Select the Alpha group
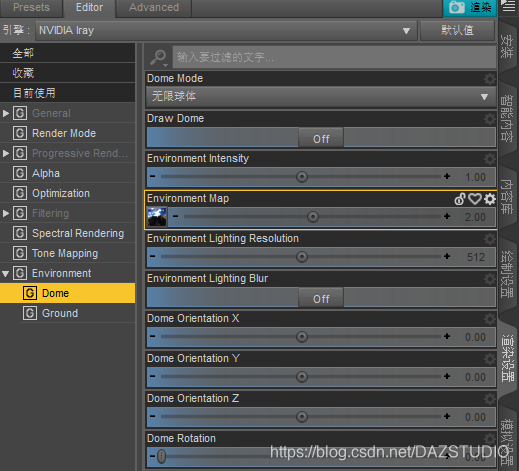 click(x=68, y=173)
